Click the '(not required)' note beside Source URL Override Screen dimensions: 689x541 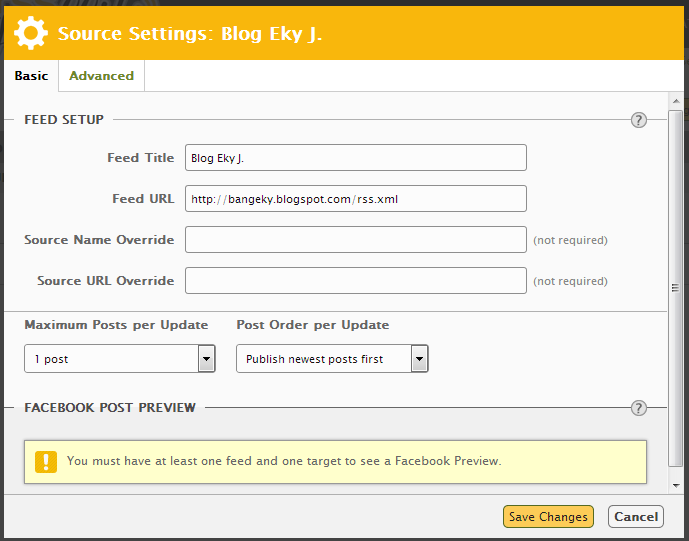coord(570,281)
